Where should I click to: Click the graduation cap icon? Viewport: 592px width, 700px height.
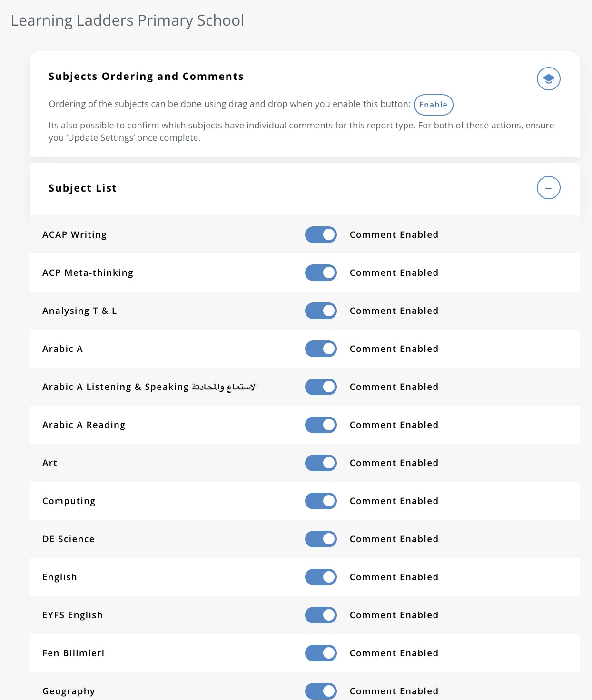(x=548, y=79)
